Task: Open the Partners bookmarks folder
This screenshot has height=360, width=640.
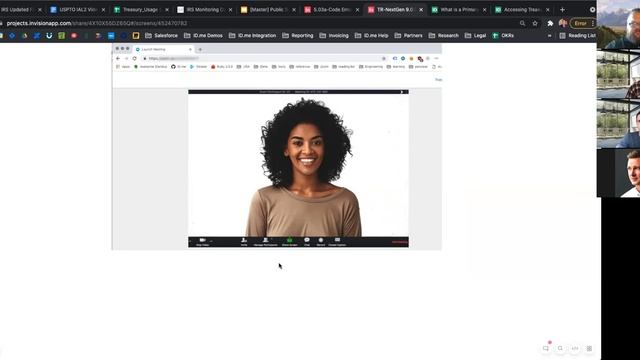Action: (x=409, y=36)
